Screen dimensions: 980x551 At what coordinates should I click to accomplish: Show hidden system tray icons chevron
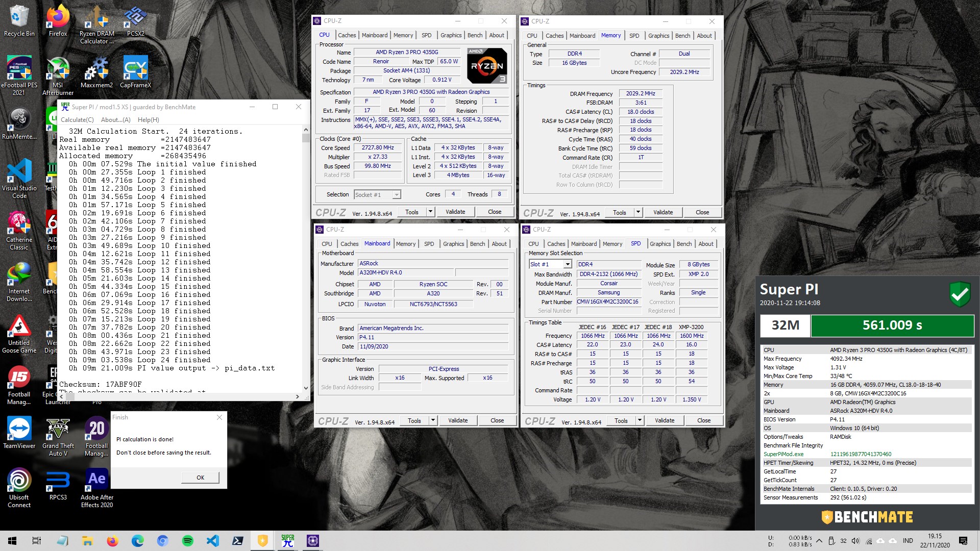[819, 541]
